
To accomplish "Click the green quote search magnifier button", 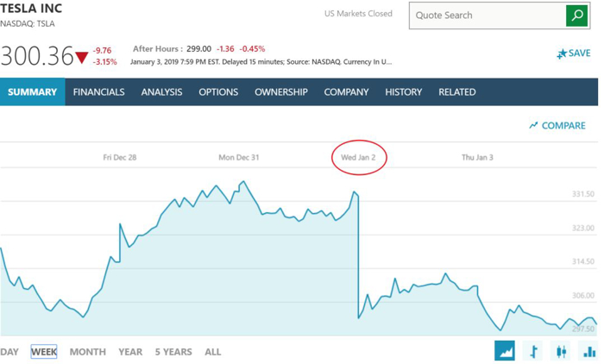I will pos(576,16).
